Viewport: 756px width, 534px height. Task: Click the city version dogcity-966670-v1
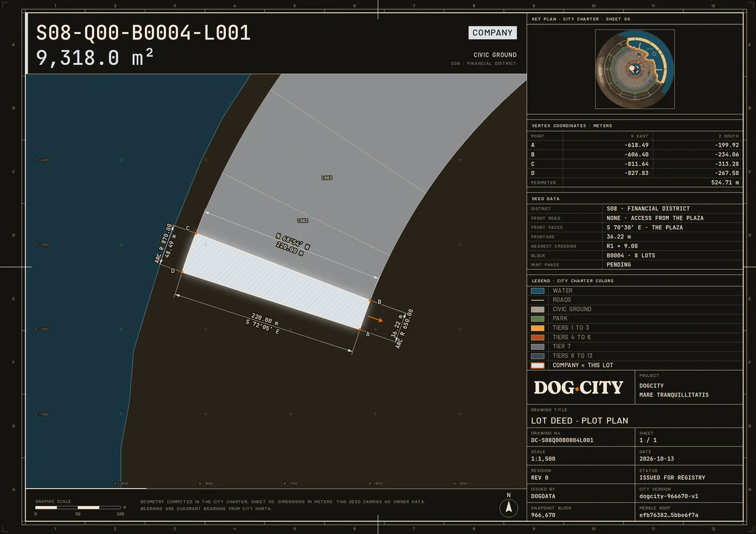tap(668, 496)
